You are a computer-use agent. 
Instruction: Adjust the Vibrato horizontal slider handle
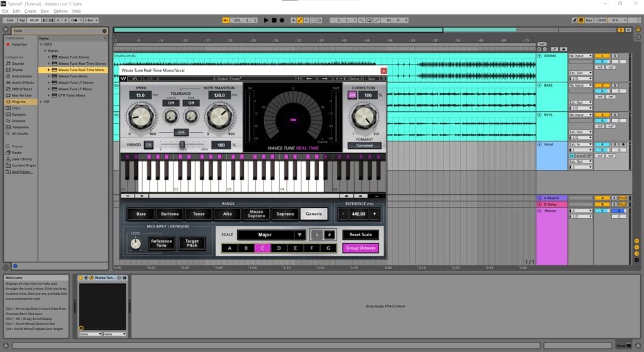coord(182,145)
